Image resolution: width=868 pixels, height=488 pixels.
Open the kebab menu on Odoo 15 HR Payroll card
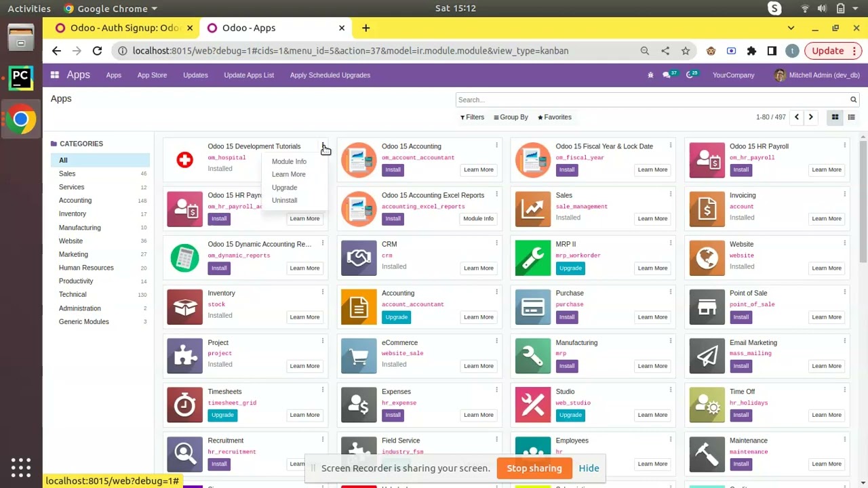[x=844, y=145]
